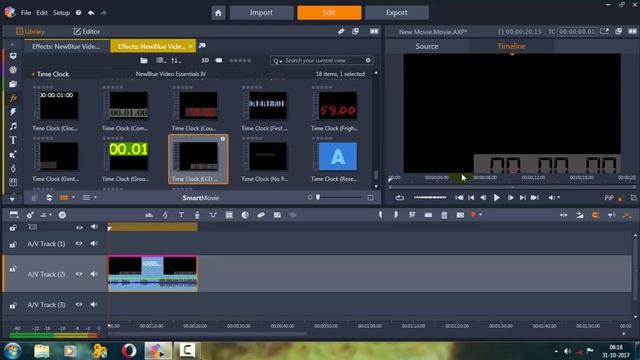The height and width of the screenshot is (360, 640).
Task: Open the thumbnail view dropdown arrow
Action: 73,198
